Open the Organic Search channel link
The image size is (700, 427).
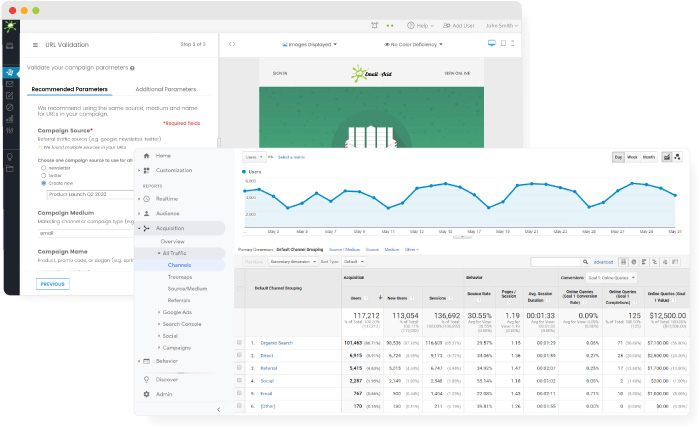click(276, 343)
